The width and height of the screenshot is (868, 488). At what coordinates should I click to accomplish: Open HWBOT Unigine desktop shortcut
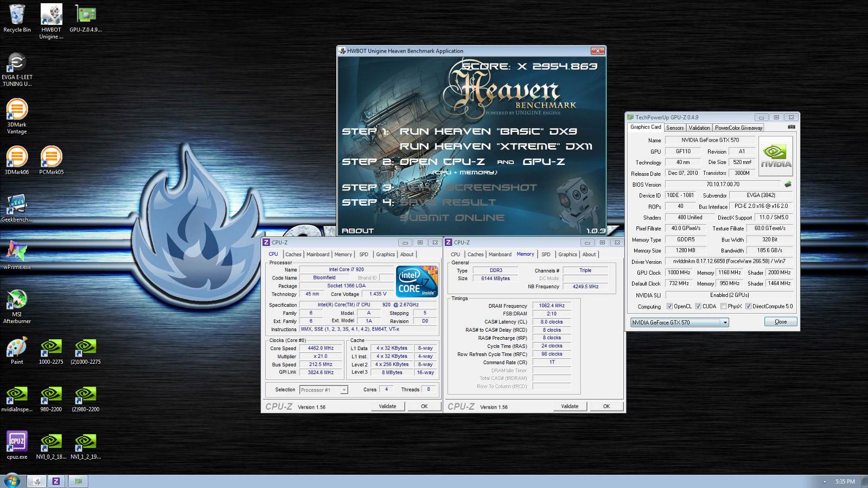(51, 21)
